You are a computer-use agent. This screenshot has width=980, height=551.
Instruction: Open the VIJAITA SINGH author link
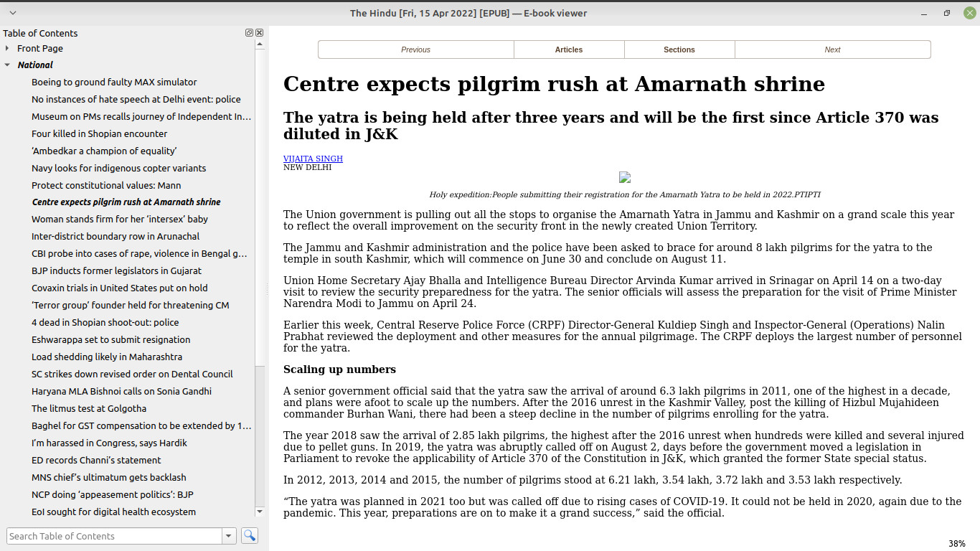[x=313, y=159]
